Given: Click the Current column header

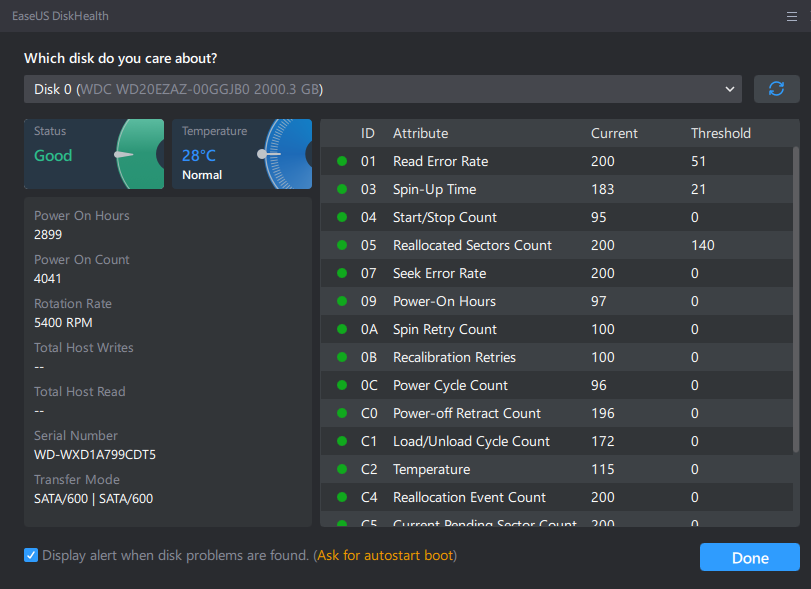Looking at the screenshot, I should (x=614, y=133).
